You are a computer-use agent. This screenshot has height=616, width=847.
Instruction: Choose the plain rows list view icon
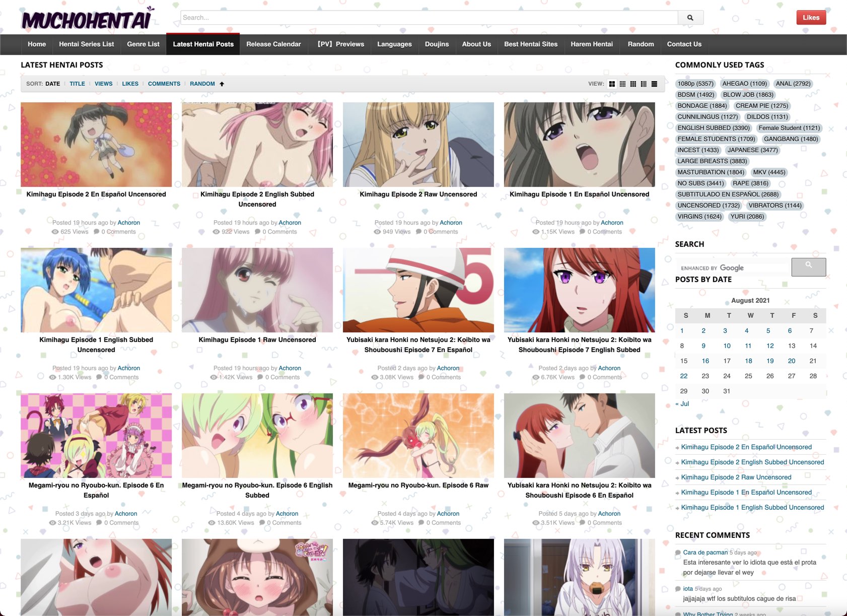coord(654,84)
